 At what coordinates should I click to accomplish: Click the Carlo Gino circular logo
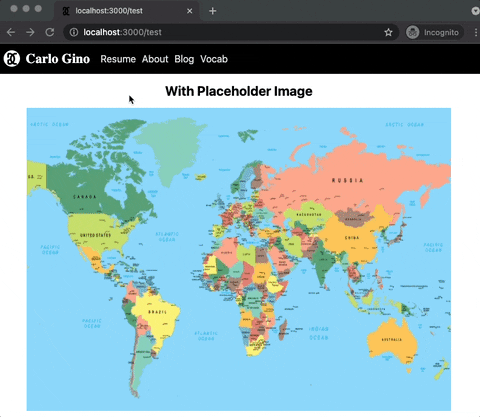(12, 59)
